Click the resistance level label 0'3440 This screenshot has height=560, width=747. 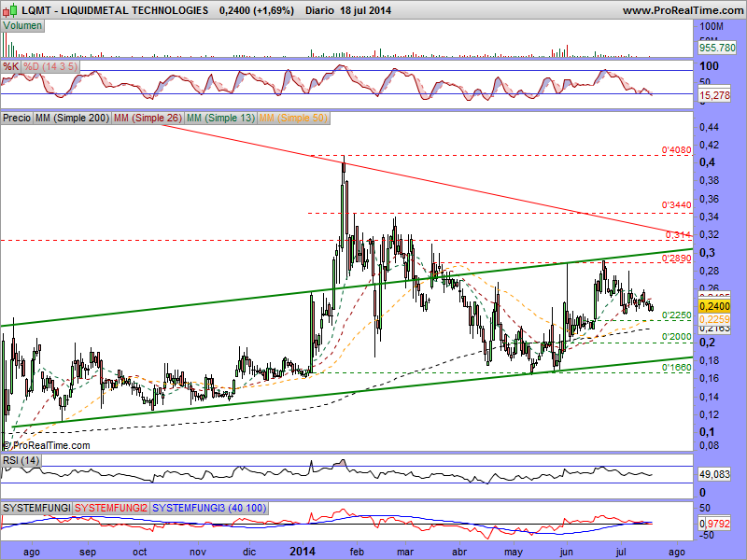pyautogui.click(x=676, y=204)
